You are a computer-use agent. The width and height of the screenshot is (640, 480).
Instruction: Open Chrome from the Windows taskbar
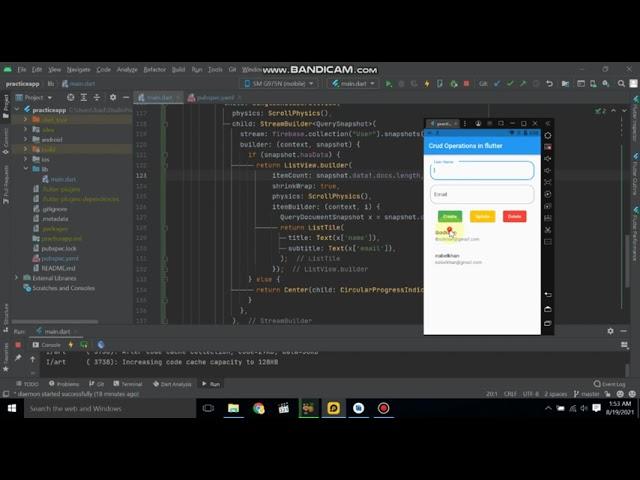pyautogui.click(x=258, y=408)
